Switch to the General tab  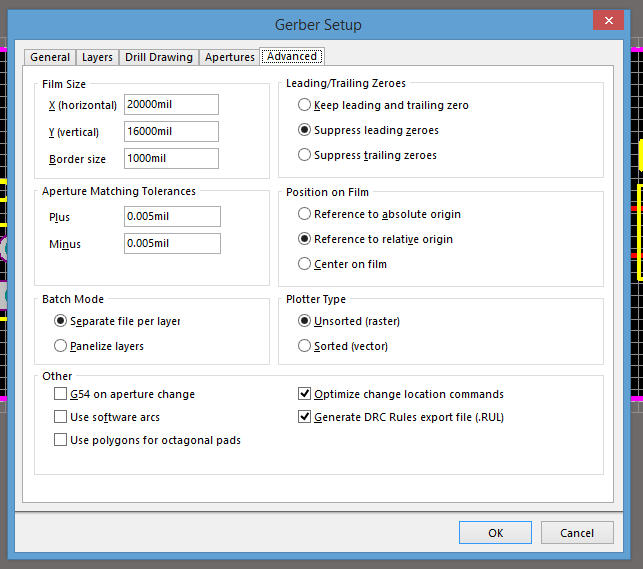coord(50,57)
